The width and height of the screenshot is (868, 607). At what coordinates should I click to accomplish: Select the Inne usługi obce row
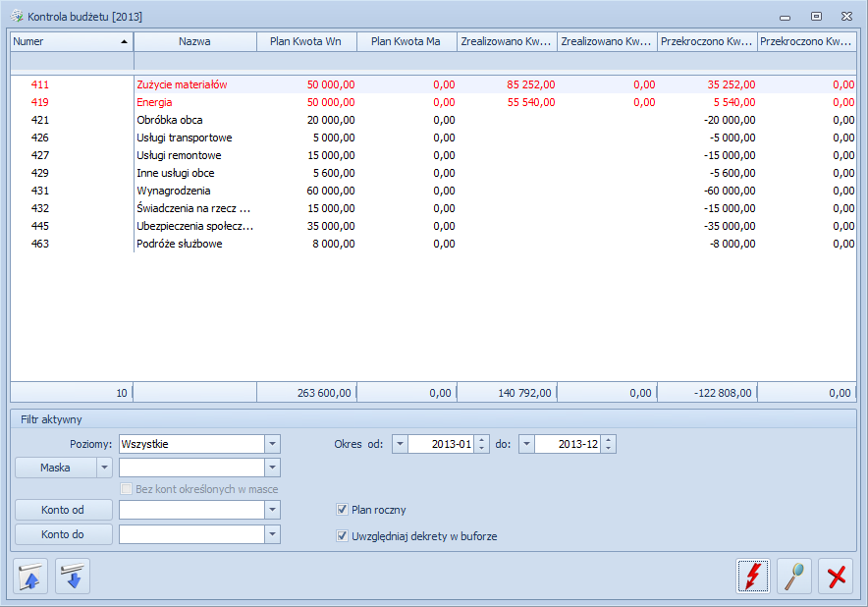(x=433, y=173)
